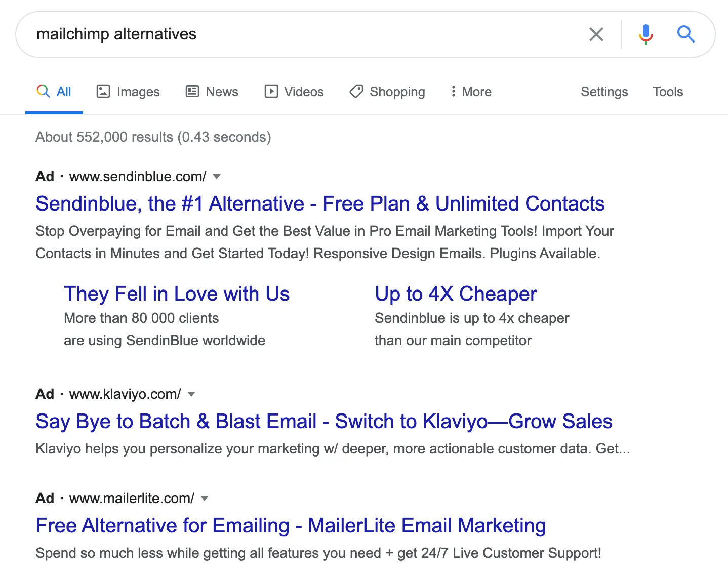Click the 'Up to 4X Cheaper' sitelink
The width and height of the screenshot is (728, 581).
click(x=455, y=294)
